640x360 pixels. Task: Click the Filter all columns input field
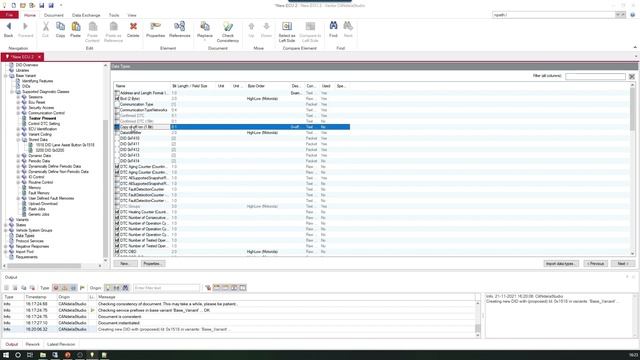tap(595, 76)
